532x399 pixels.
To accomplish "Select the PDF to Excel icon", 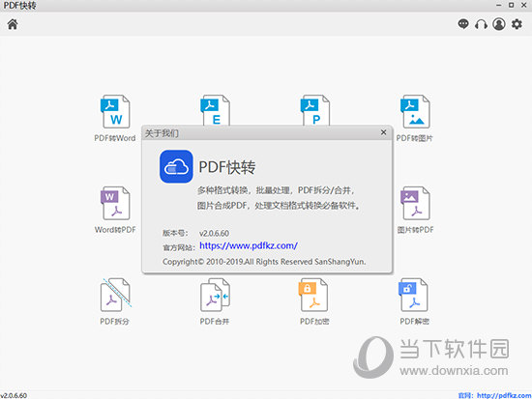I will [x=215, y=110].
